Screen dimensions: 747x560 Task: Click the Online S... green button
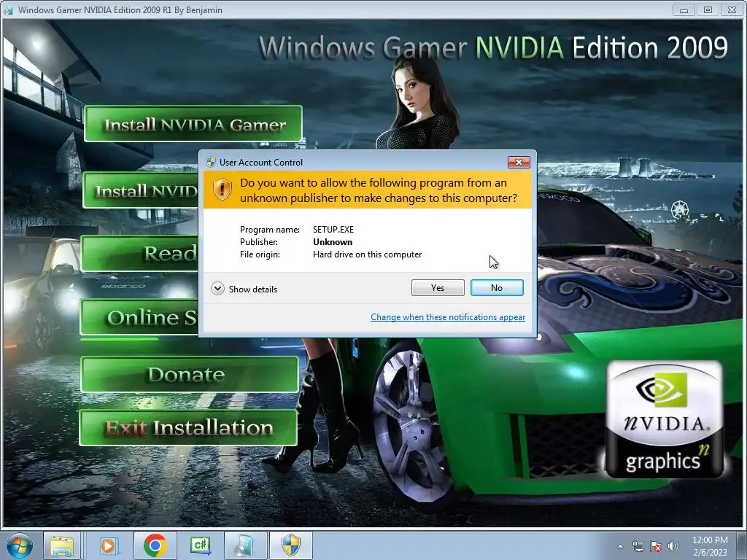[139, 317]
